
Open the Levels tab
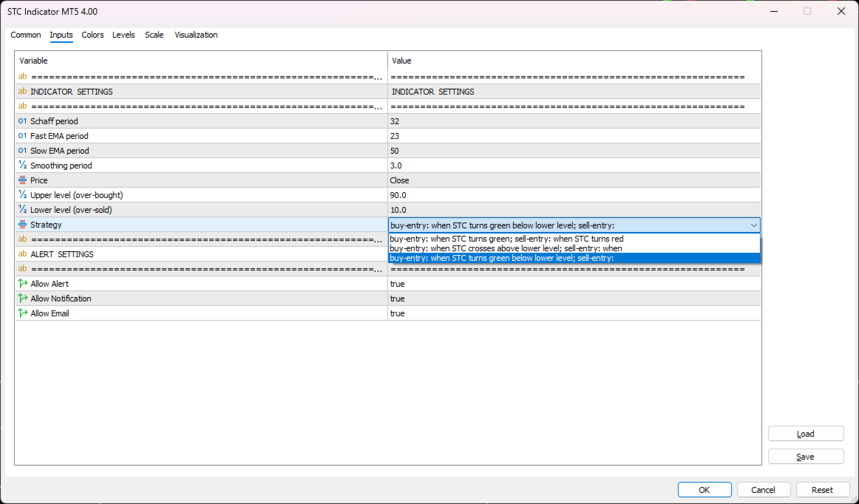tap(123, 35)
